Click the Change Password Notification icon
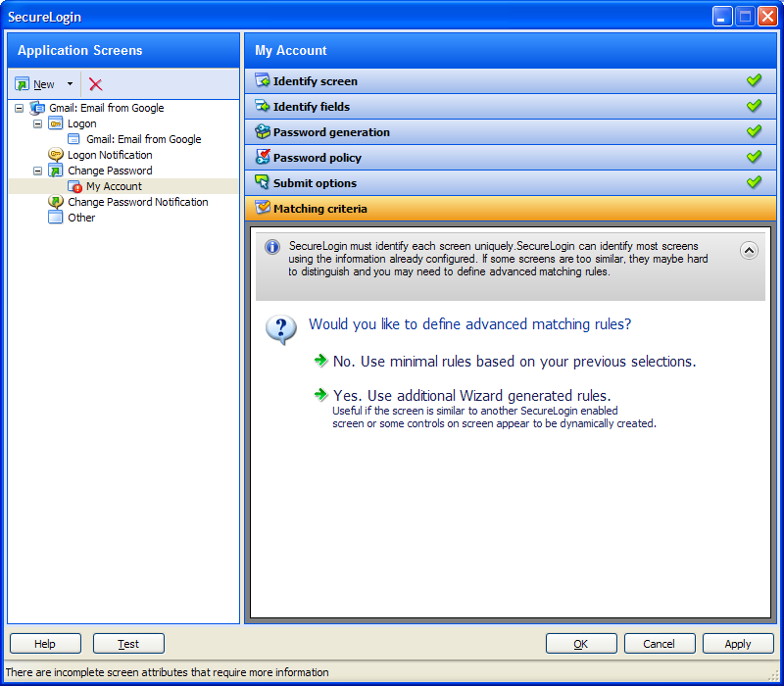The height and width of the screenshot is (686, 784). coord(56,202)
